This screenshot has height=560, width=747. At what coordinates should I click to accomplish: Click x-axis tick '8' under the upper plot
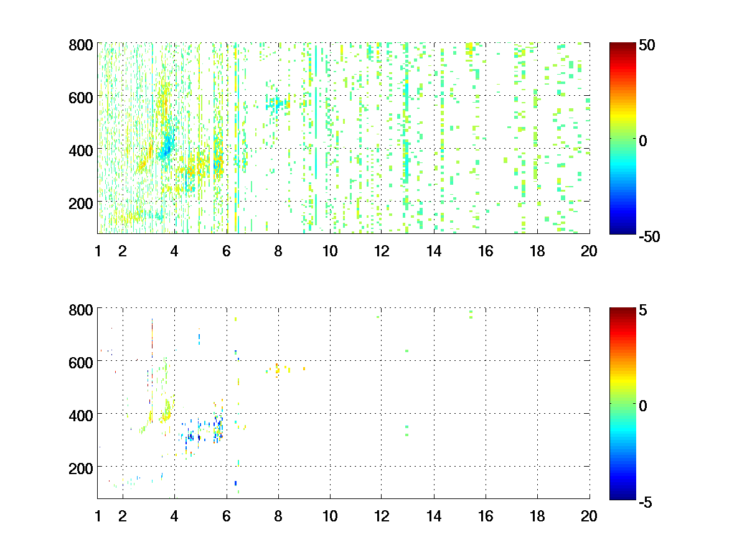click(278, 251)
